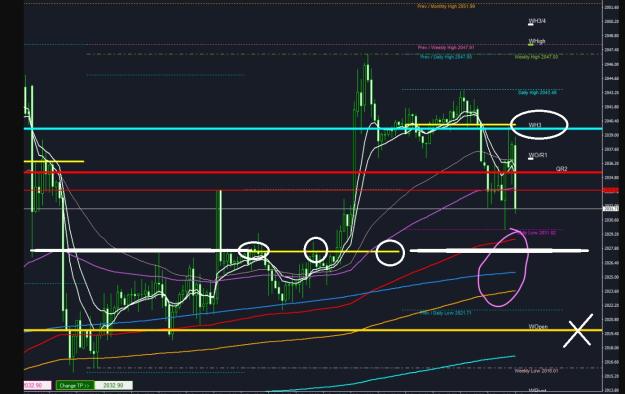The image size is (625, 394).
Task: Select the pink-bordered price field at bottom left
Action: [37, 385]
